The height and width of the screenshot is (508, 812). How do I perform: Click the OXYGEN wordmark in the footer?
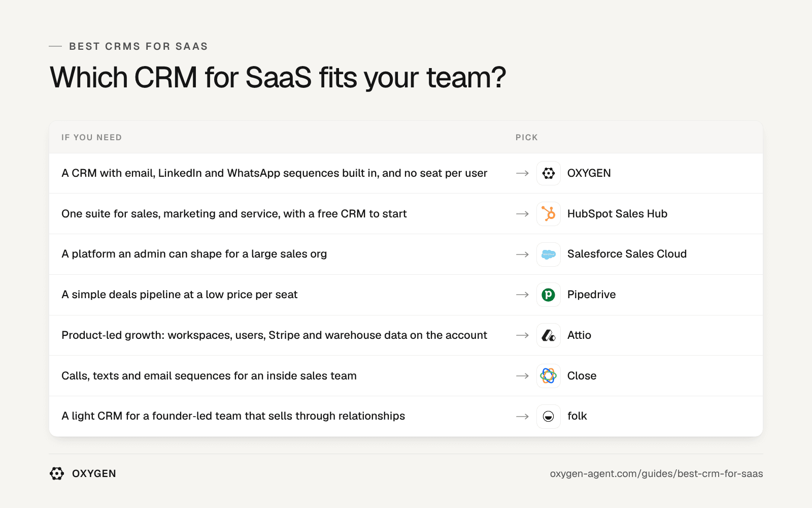coord(94,473)
